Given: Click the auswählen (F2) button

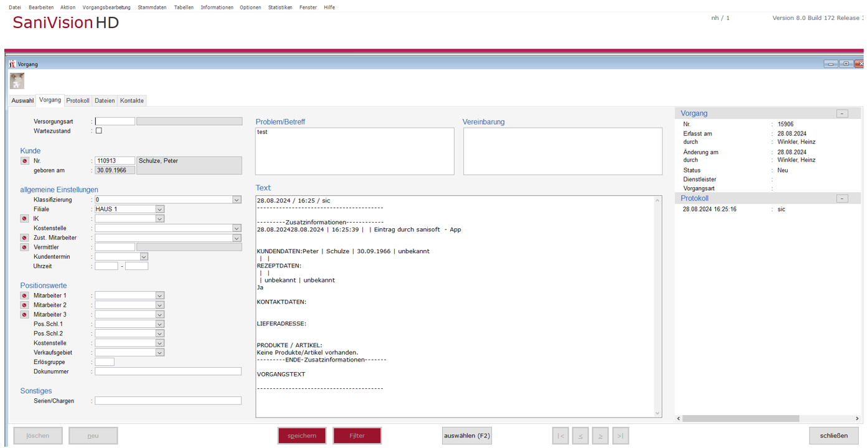Looking at the screenshot, I should [467, 436].
